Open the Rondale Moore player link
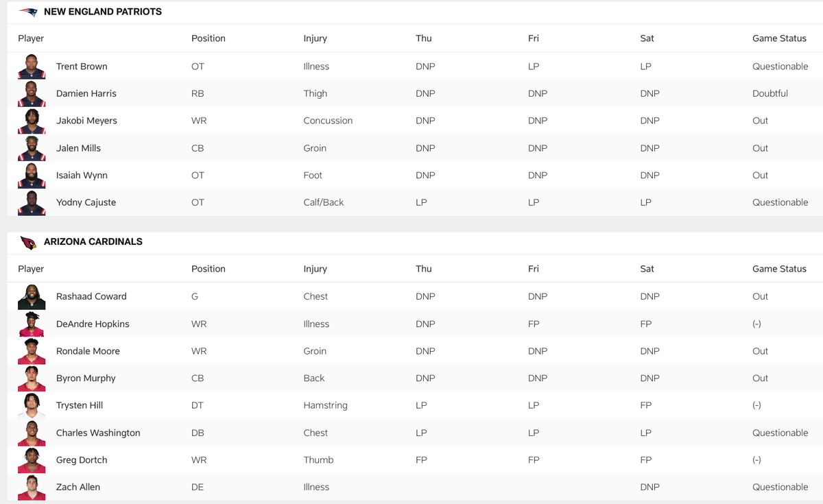Screen dimensions: 823x504 pyautogui.click(x=88, y=351)
